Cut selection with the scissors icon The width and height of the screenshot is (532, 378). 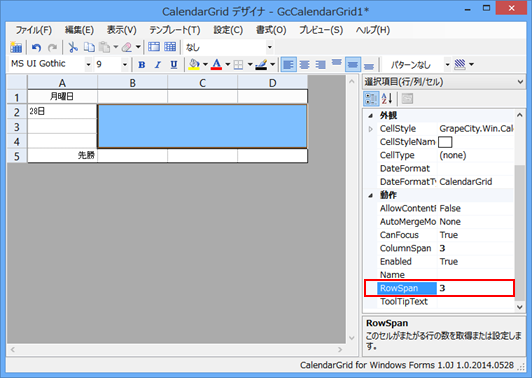point(73,47)
